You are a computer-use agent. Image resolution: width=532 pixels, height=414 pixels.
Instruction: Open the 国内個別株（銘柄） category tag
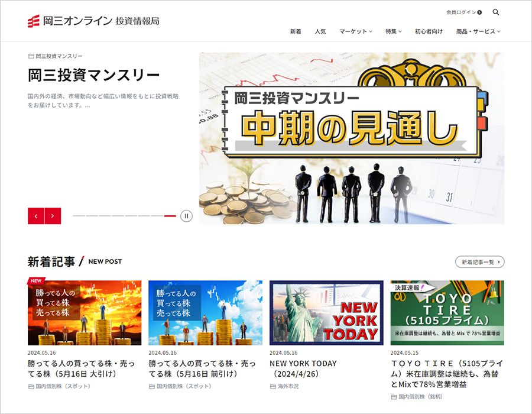click(417, 397)
